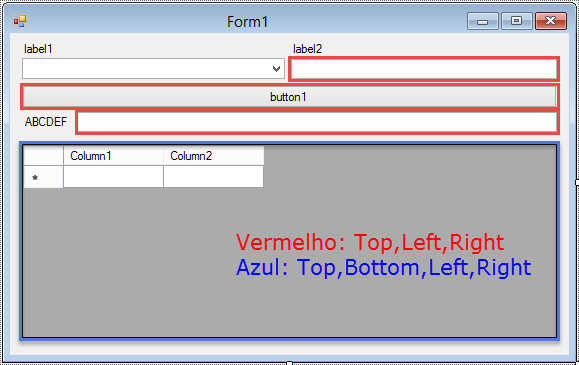
Task: Close the Form1 window
Action: (x=551, y=21)
